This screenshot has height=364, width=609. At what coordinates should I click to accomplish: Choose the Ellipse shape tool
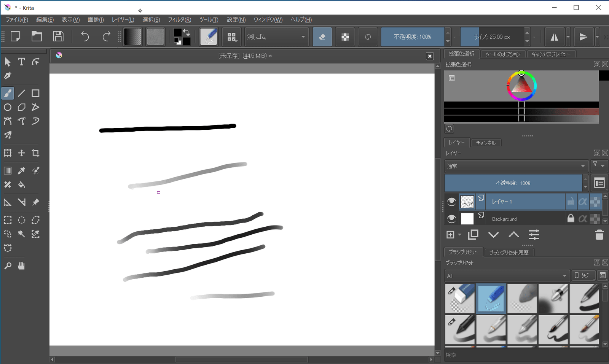click(x=8, y=107)
